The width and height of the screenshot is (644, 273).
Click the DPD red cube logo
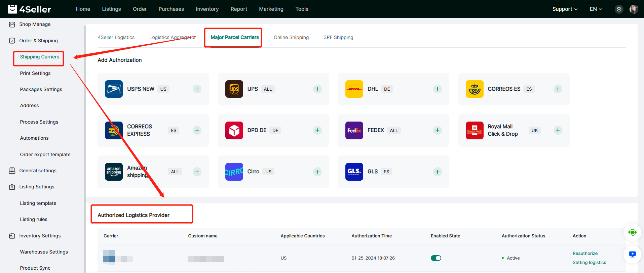coord(234,130)
